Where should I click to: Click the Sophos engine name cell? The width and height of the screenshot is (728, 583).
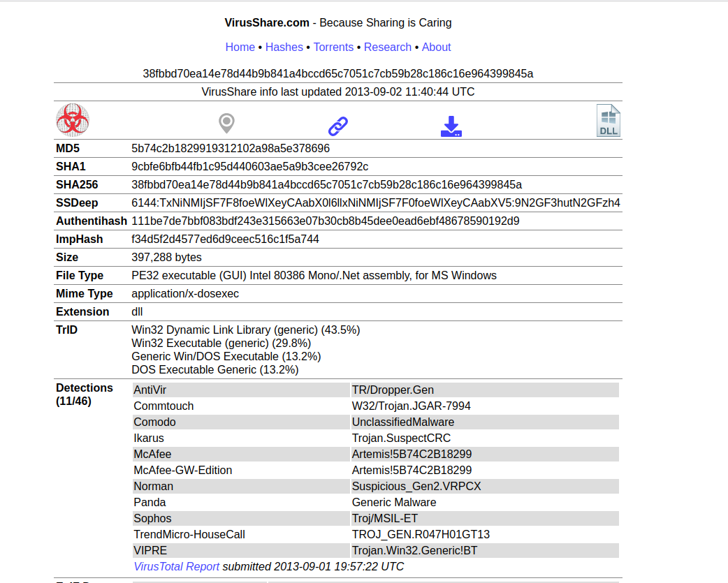point(241,519)
